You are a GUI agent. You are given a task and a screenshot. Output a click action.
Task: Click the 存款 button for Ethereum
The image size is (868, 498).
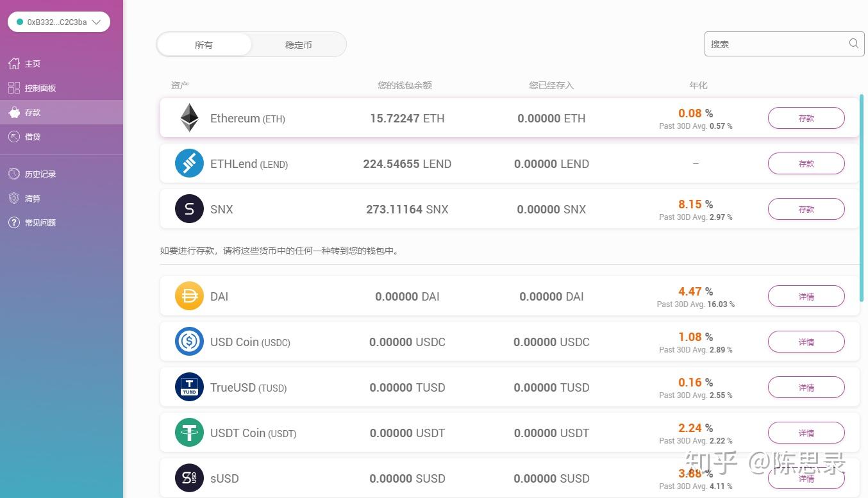(806, 118)
